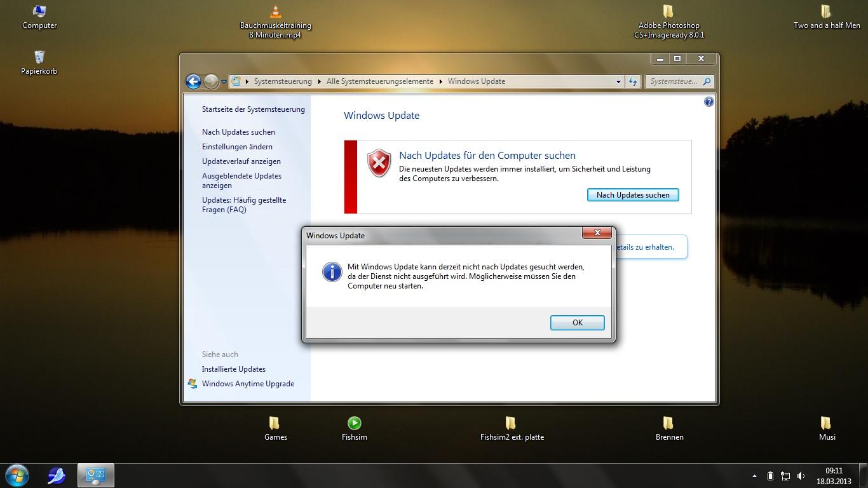Click the blue feather taskbar icon
Viewport: 868px width, 488px height.
pos(57,475)
